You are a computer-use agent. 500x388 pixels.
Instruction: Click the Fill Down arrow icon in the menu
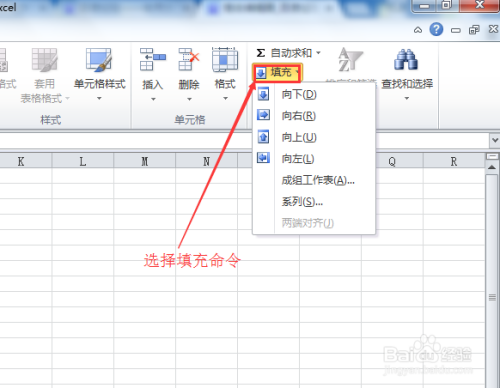tap(263, 94)
